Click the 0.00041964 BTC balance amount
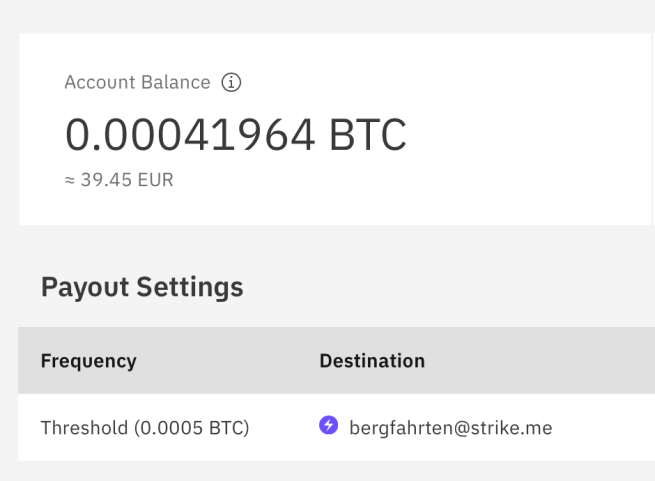The image size is (655, 481). (235, 135)
